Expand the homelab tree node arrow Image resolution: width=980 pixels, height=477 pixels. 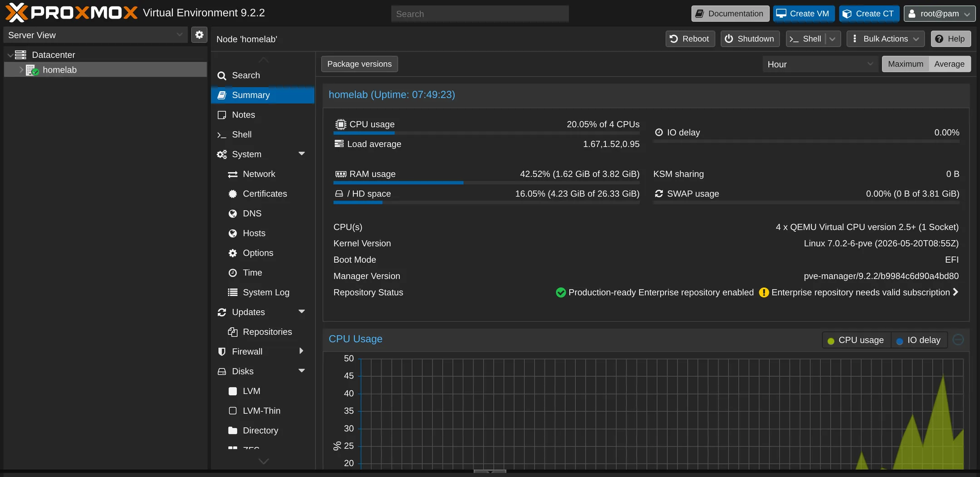21,70
